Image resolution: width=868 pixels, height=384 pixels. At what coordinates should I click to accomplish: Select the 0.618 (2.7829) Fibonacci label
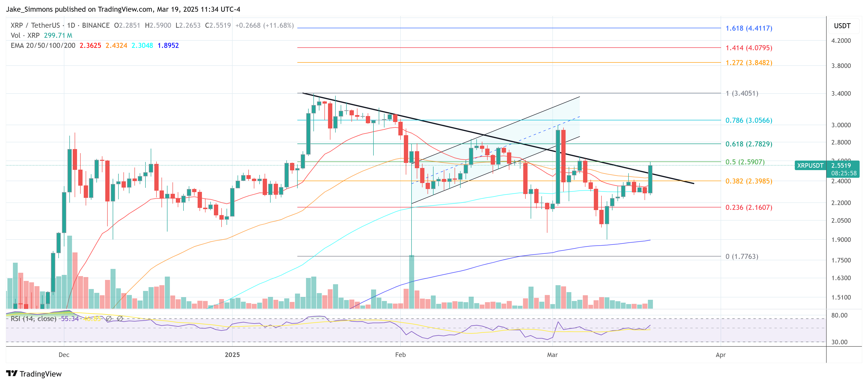click(x=749, y=144)
